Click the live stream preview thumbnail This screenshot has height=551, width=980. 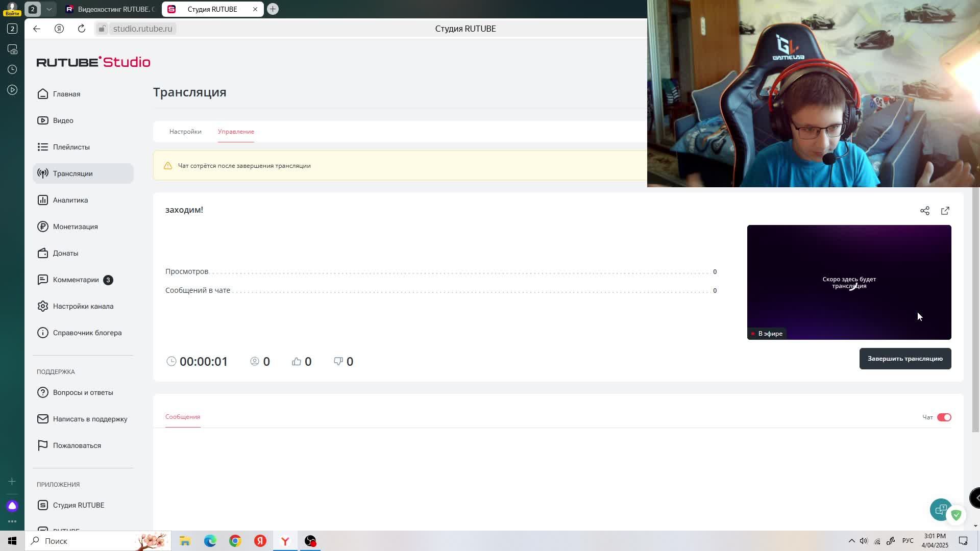coord(848,282)
